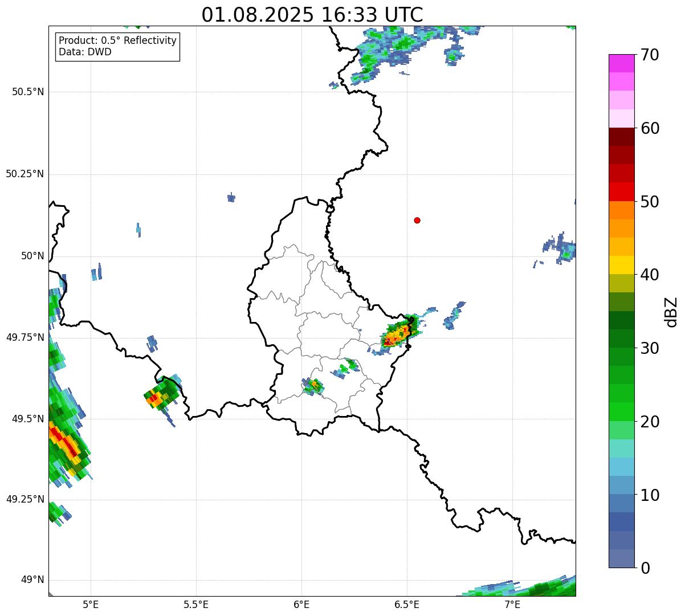Click the 6°E longitude tick label
The image size is (685, 616).
coord(301,604)
